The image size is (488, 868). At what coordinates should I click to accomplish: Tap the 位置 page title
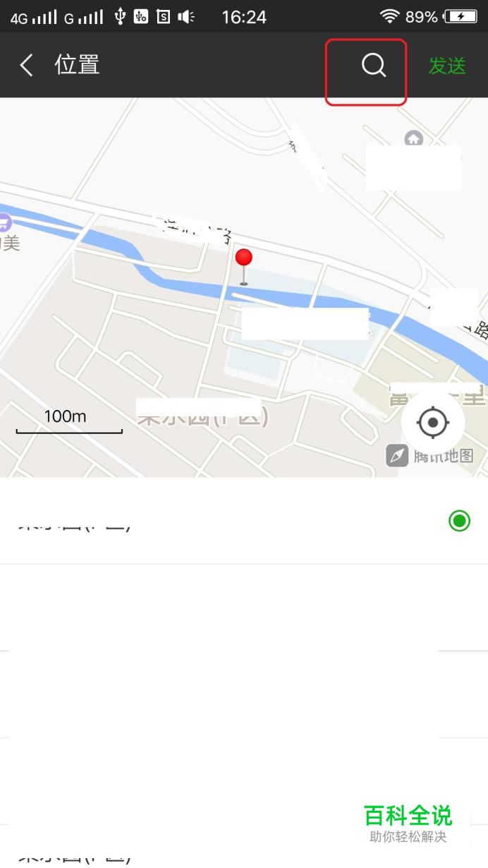(77, 65)
